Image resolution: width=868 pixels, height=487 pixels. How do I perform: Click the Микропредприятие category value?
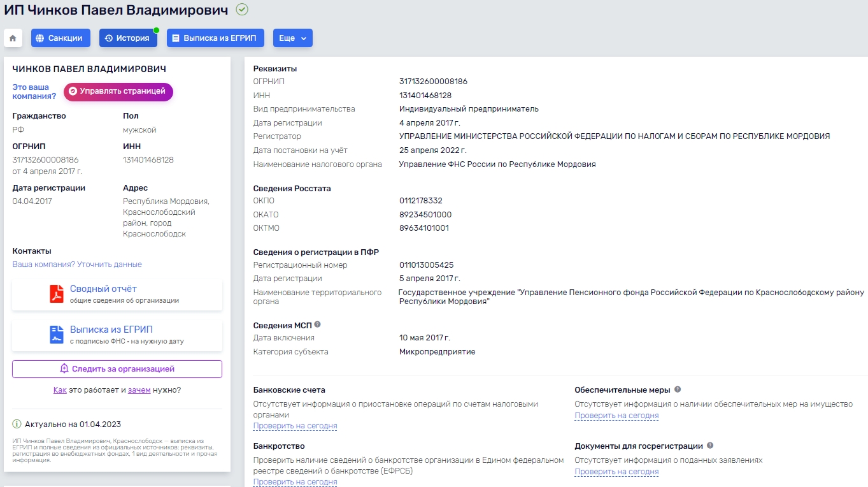437,352
